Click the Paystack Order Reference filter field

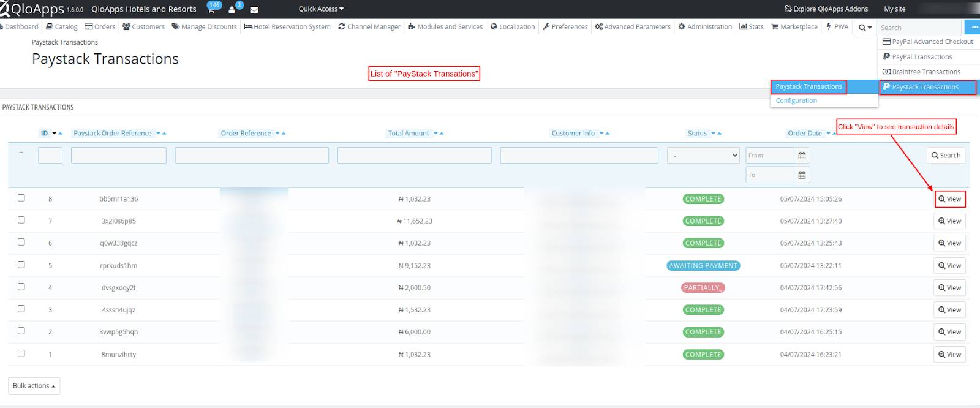pyautogui.click(x=119, y=156)
